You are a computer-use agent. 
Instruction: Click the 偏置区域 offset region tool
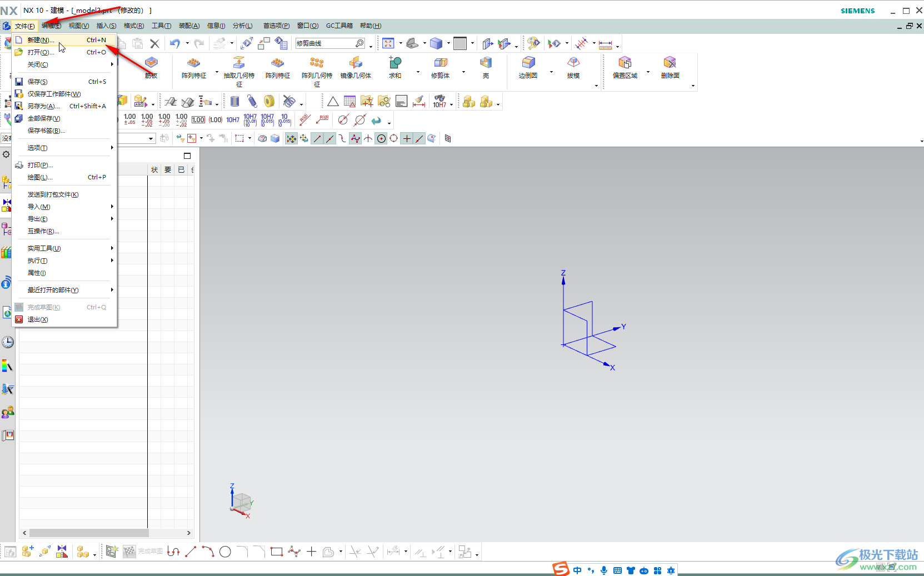(x=625, y=68)
